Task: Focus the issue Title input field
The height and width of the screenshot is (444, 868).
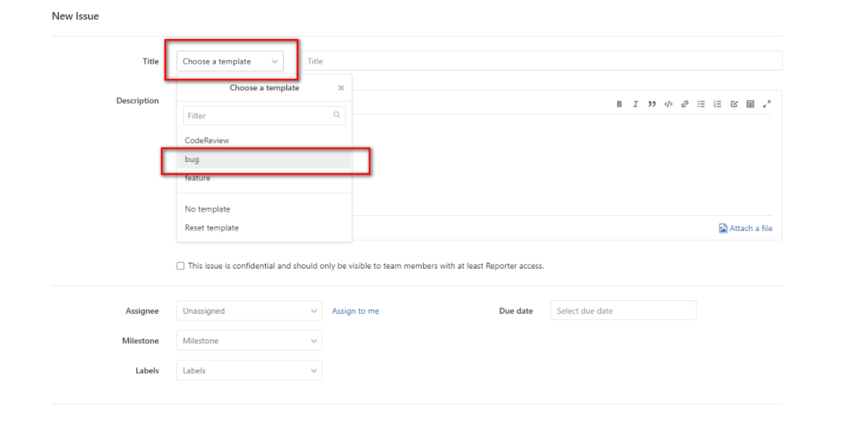Action: pos(542,61)
